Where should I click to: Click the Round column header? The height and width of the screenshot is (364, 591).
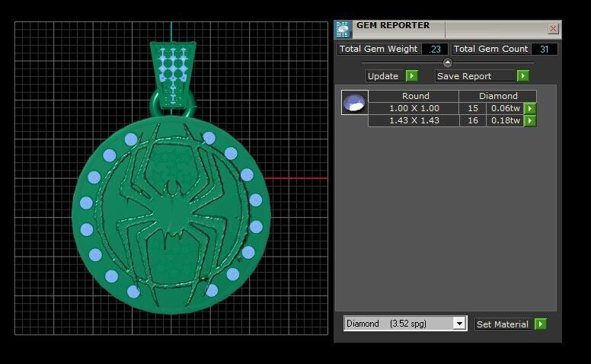click(x=415, y=96)
